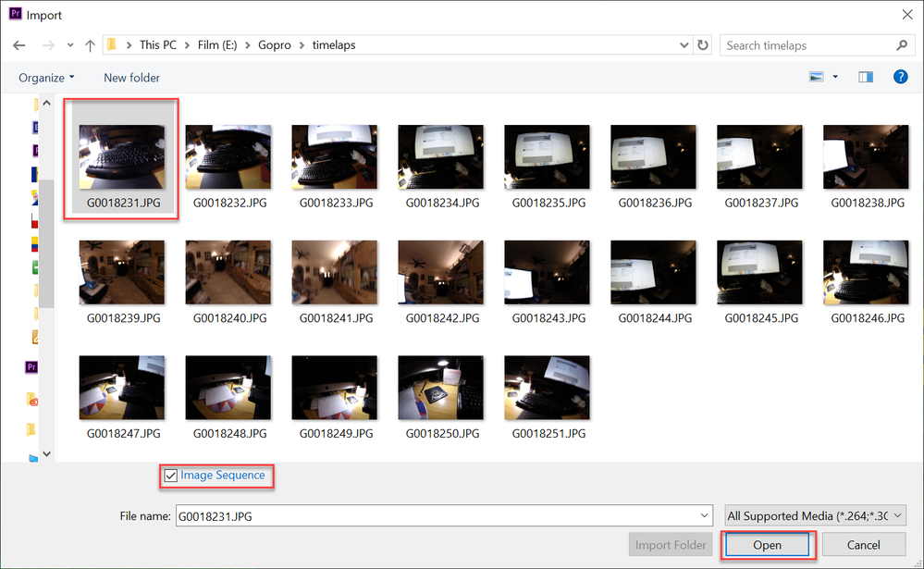The width and height of the screenshot is (924, 569).
Task: Click the New folder button
Action: [131, 77]
